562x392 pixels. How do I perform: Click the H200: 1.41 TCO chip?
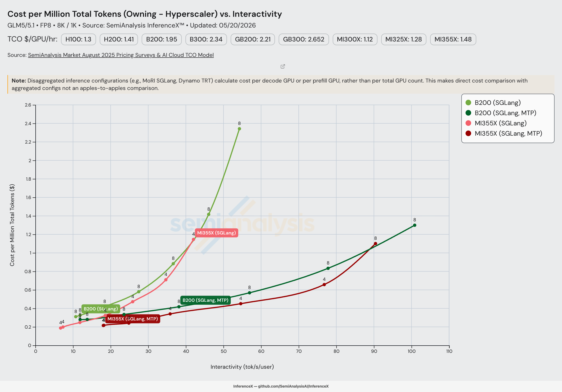[119, 39]
